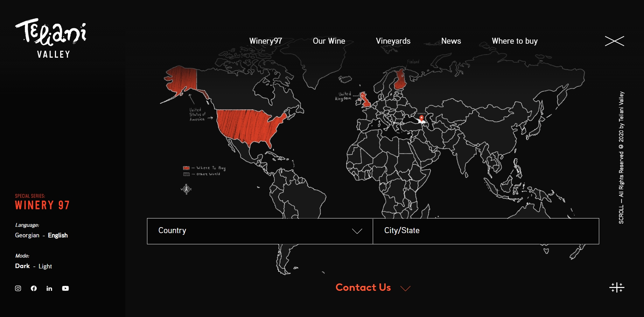Click the Teliani Valley logo

point(51,38)
